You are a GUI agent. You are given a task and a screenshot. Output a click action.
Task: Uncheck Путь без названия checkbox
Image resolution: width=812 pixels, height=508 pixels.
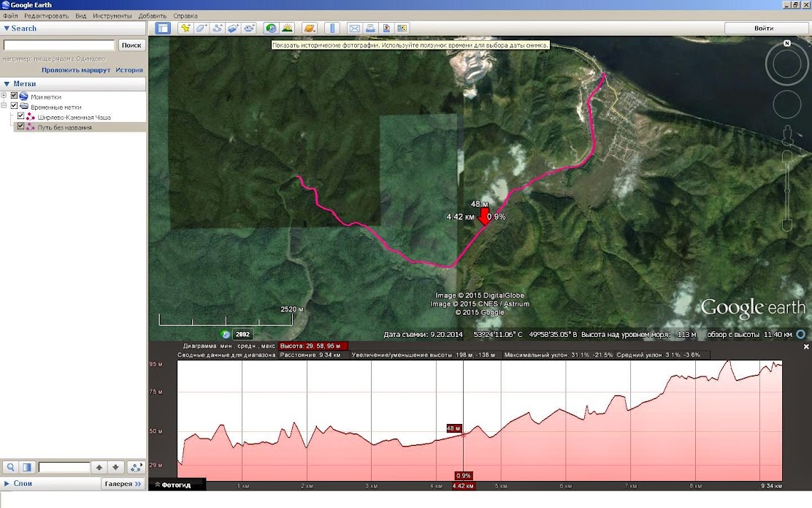20,126
